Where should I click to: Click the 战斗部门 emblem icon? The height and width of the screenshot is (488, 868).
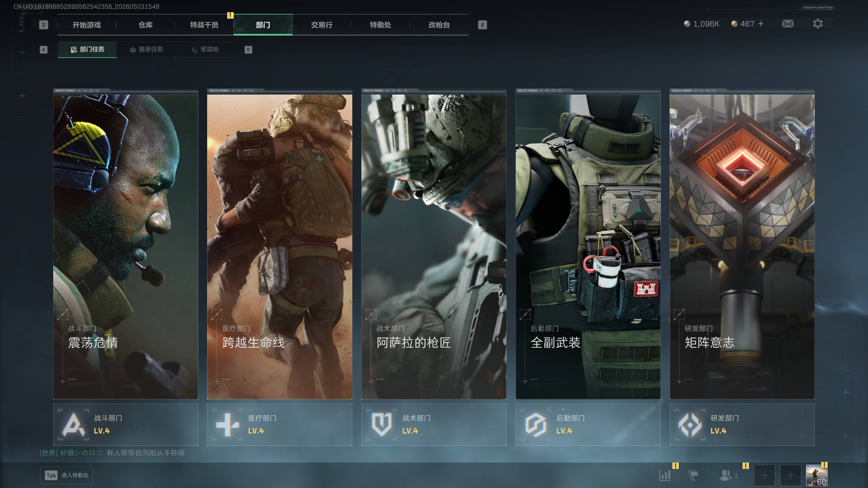[x=74, y=424]
